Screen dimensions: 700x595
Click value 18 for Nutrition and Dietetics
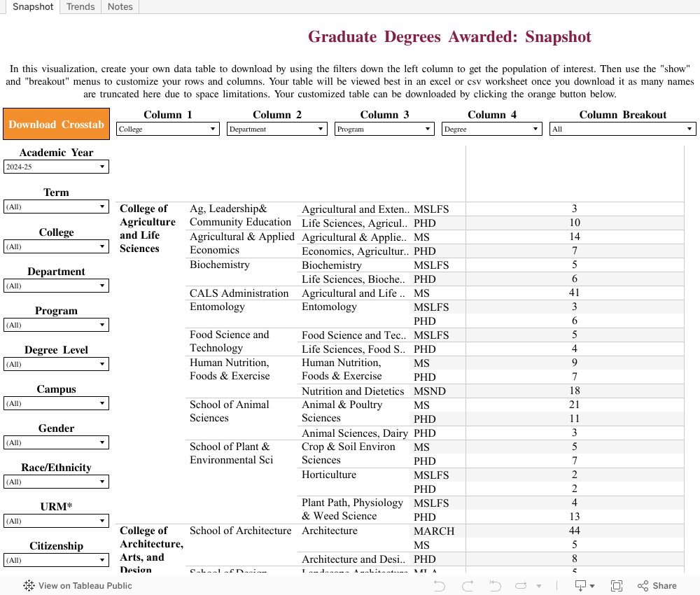click(x=575, y=391)
